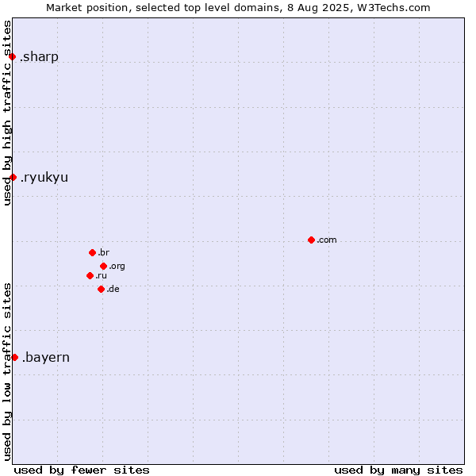Click 'used by many sites' axis label

[398, 470]
